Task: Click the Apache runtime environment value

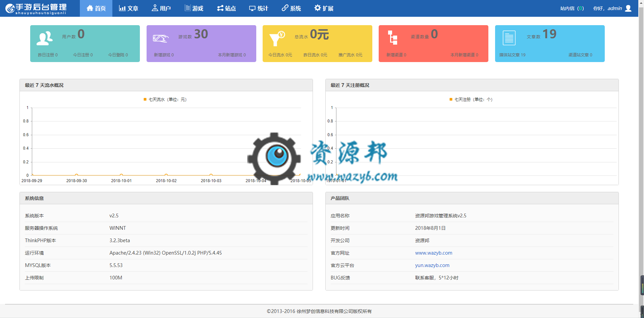Action: (x=166, y=253)
